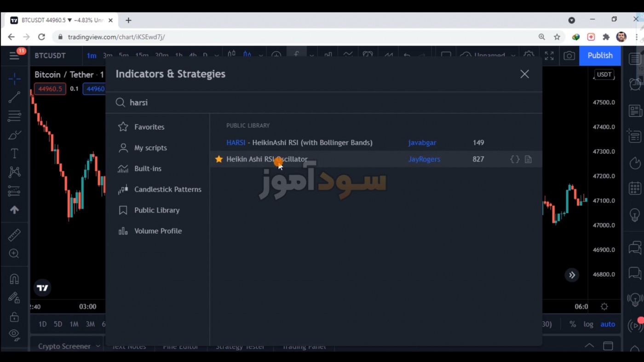The image size is (644, 362).
Task: Select the ruler measure tool
Action: [14, 235]
